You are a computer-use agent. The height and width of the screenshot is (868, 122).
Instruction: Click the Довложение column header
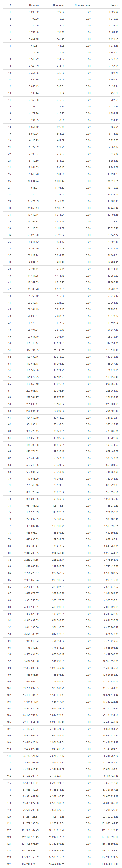(83, 5)
